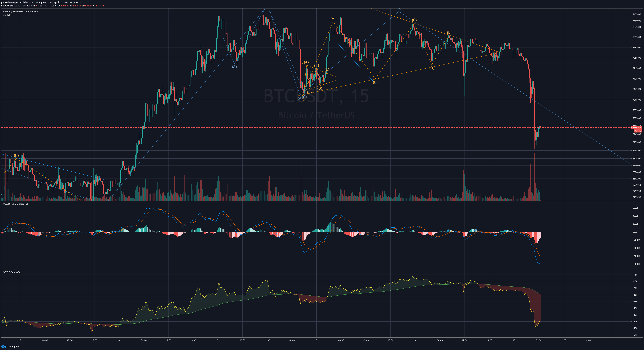The height and width of the screenshot is (350, 644).
Task: Click the 7255.00 price axis label
Action: (x=637, y=58)
